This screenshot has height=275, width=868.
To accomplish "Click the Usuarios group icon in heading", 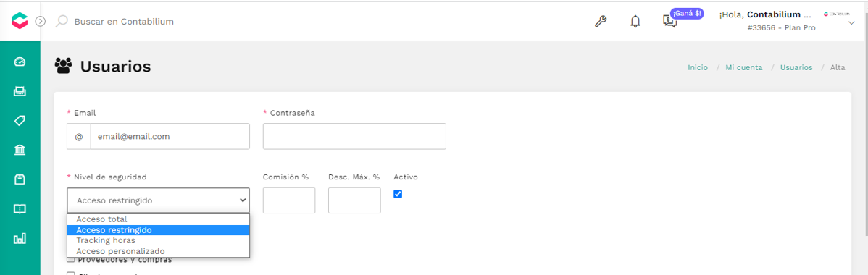I will (64, 67).
